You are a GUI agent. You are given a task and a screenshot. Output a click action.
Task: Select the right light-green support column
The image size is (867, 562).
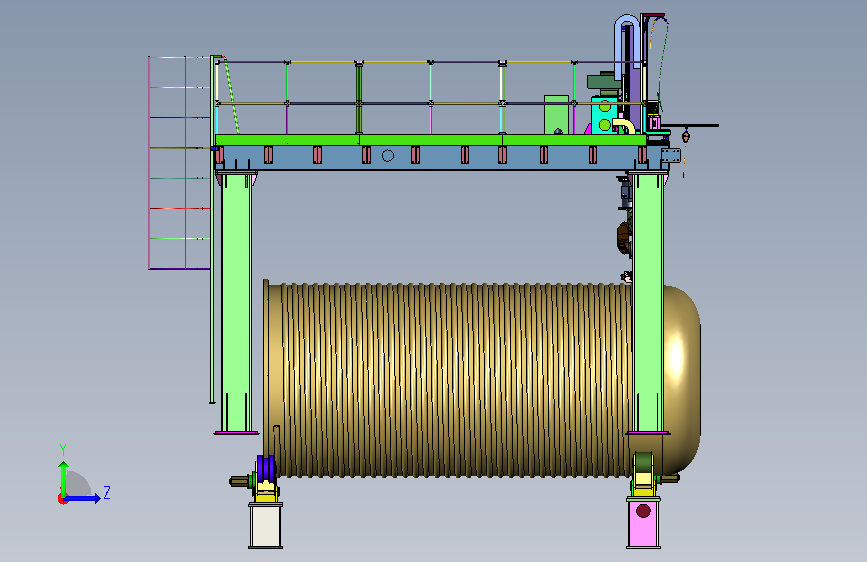click(647, 303)
